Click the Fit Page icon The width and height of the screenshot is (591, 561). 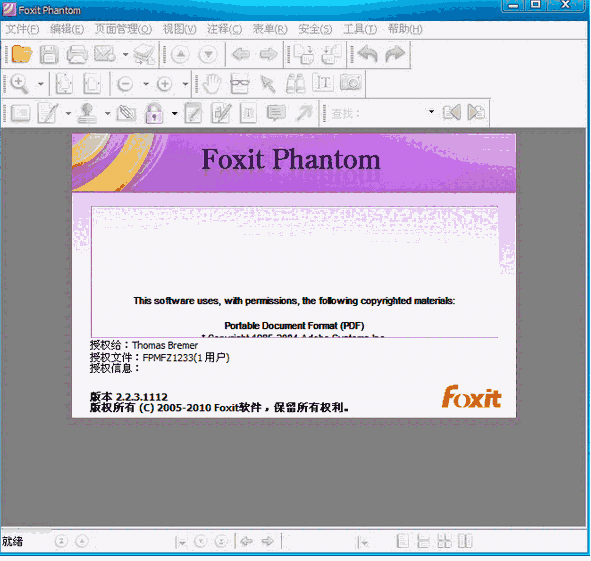(x=64, y=84)
